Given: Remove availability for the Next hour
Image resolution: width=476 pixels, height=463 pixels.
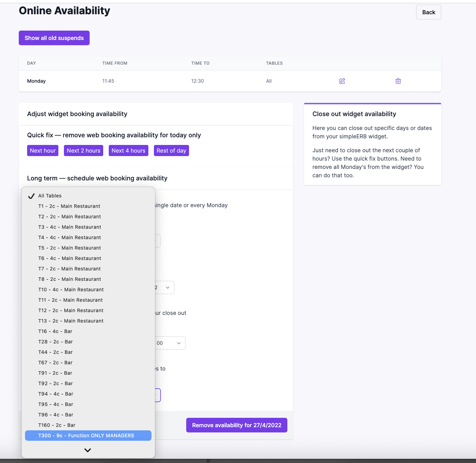Looking at the screenshot, I should (x=43, y=151).
